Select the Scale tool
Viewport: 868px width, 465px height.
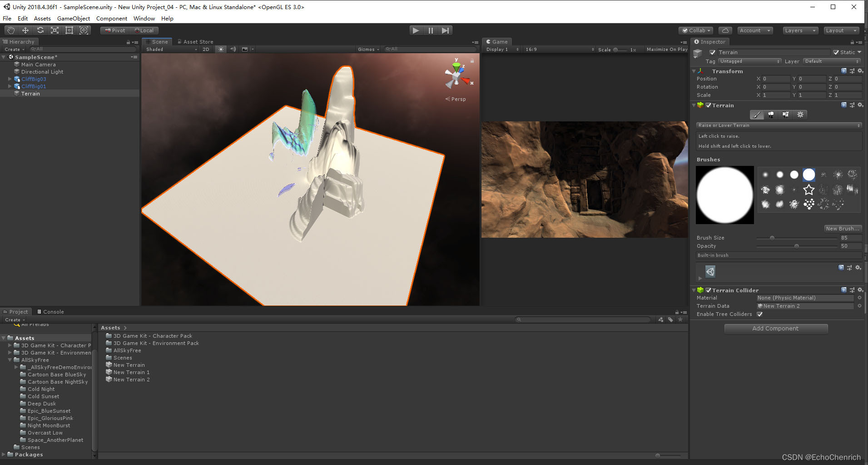(55, 30)
